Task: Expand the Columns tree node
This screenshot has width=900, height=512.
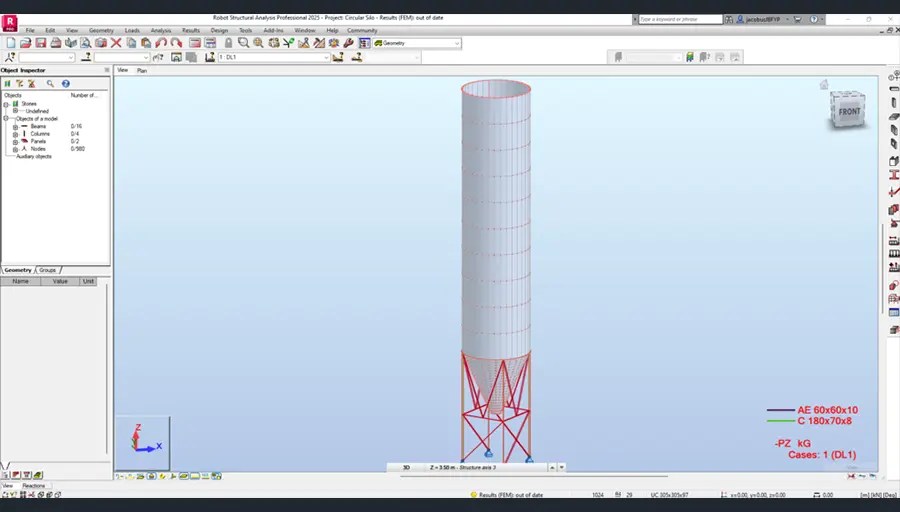Action: pos(15,134)
